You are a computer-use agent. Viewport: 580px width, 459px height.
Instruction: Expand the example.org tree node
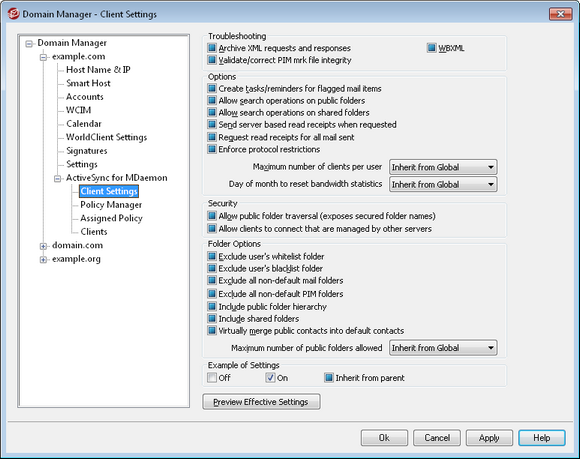[x=43, y=260]
